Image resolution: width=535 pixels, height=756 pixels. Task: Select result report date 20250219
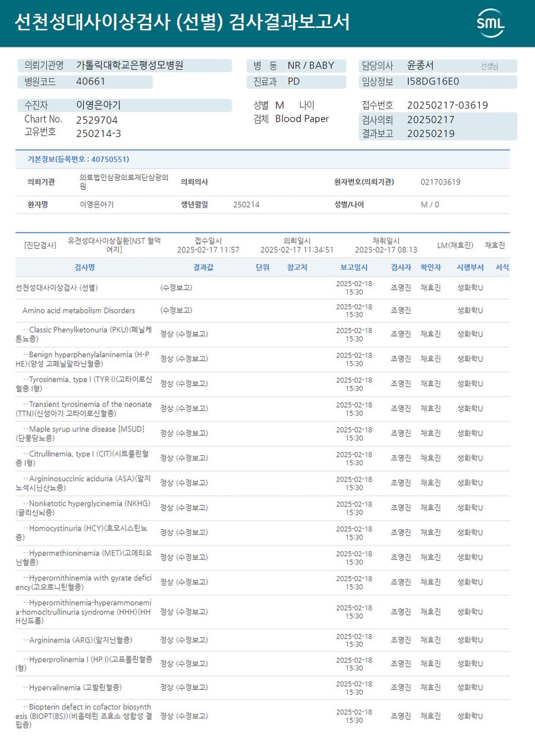tap(431, 133)
